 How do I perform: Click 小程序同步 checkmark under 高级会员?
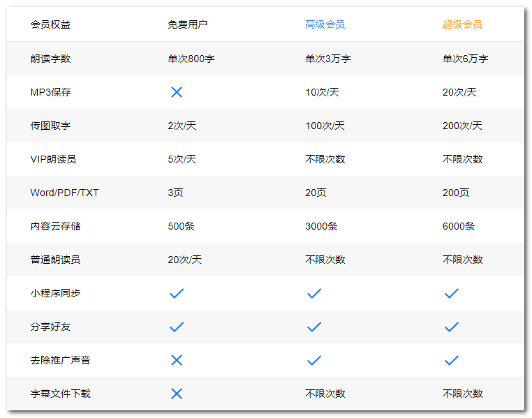314,293
